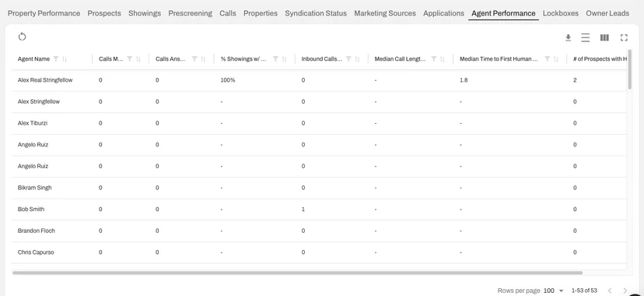Image resolution: width=644 pixels, height=296 pixels.
Task: Sort Median Time to First Human column
Action: [555, 59]
